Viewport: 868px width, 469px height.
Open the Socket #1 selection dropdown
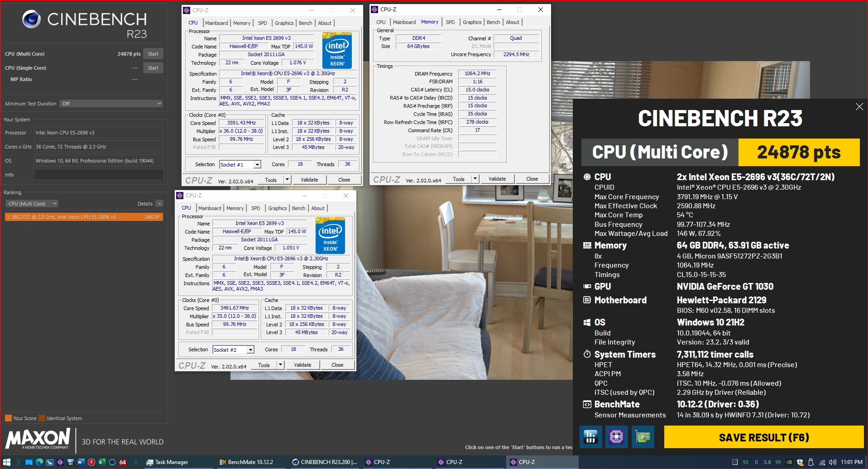click(x=257, y=165)
